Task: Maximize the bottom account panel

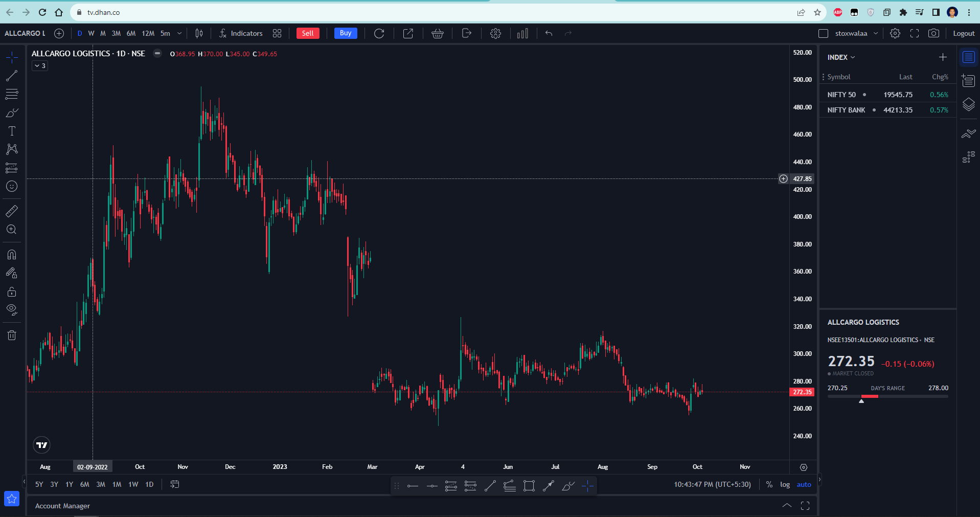Action: (x=805, y=506)
